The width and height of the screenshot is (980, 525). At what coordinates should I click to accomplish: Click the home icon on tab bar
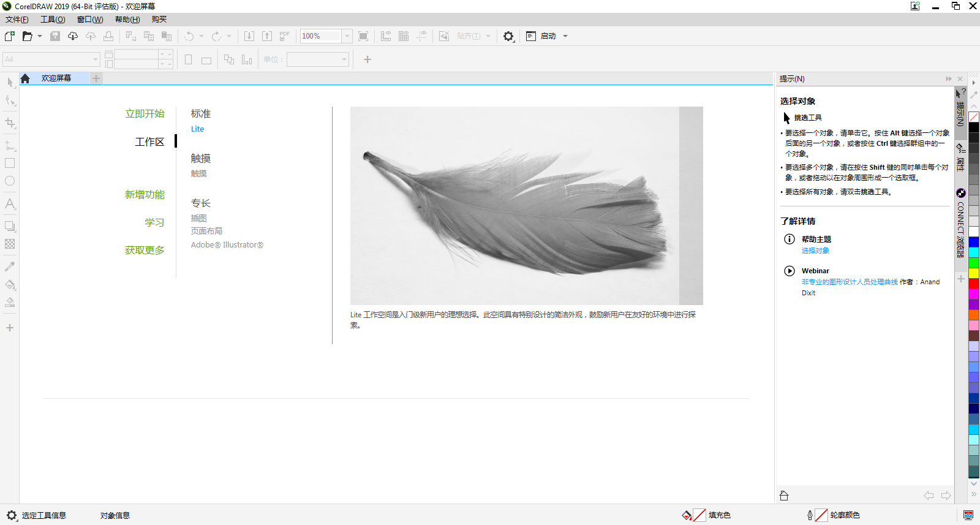pos(25,78)
